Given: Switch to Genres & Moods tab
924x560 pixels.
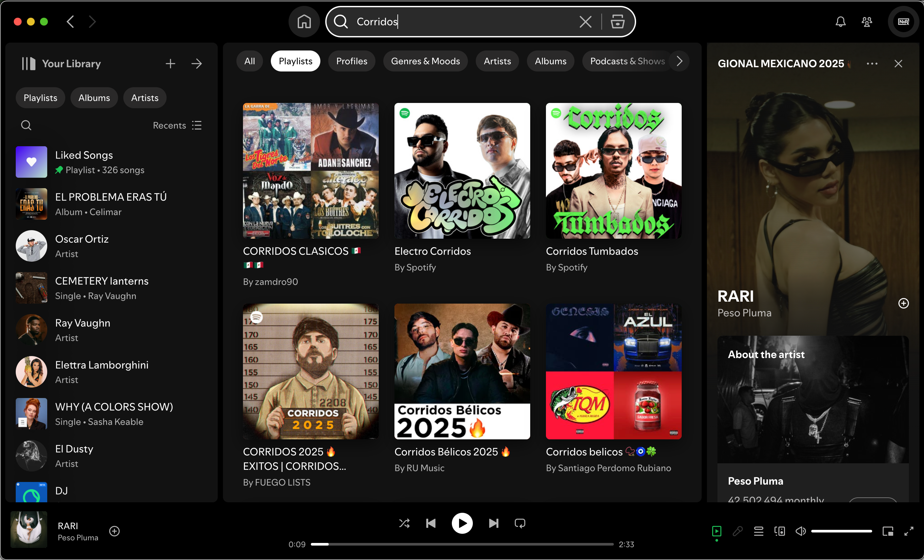Looking at the screenshot, I should coord(425,61).
